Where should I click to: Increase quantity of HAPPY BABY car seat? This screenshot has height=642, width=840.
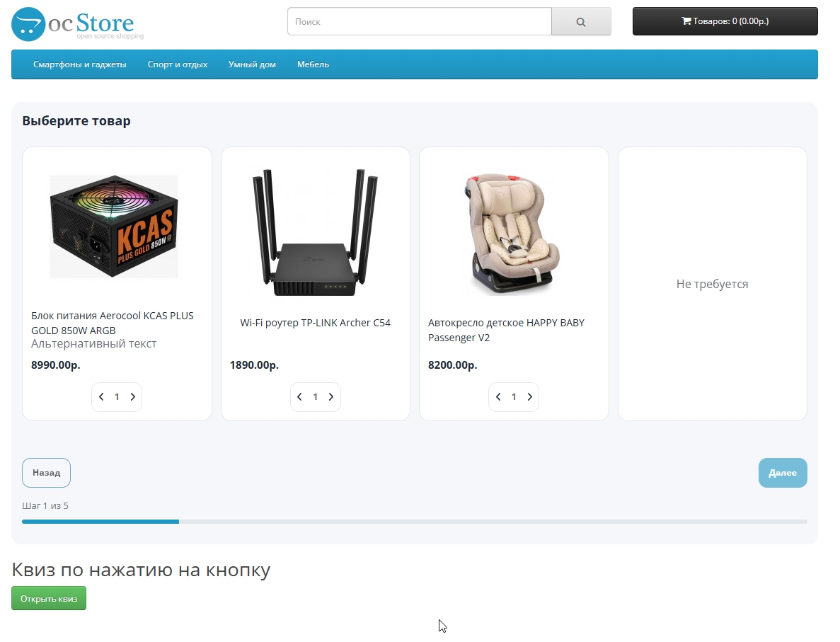coord(529,397)
